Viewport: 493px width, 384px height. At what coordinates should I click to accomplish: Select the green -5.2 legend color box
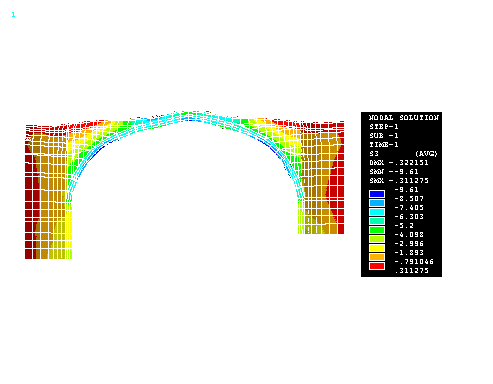tap(377, 230)
